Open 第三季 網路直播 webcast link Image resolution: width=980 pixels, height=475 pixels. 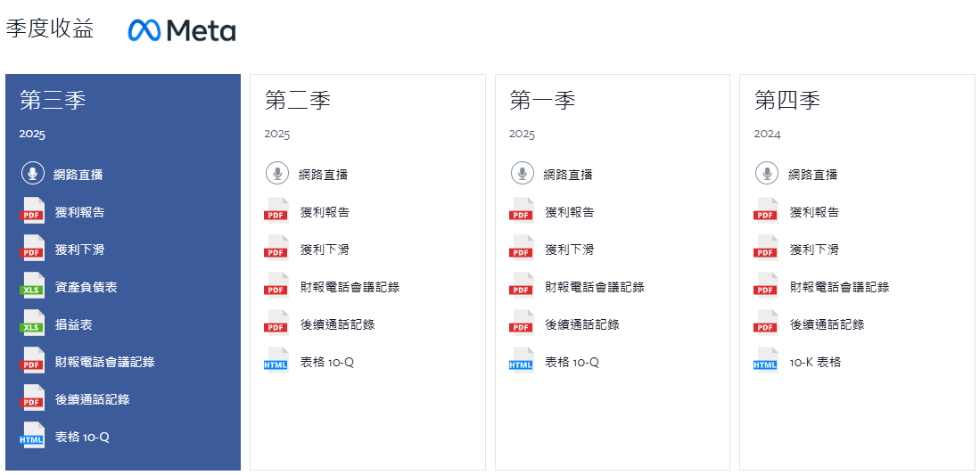(78, 175)
